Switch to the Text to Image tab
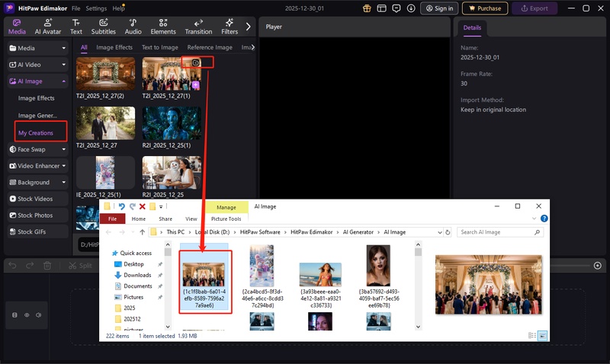 point(160,47)
